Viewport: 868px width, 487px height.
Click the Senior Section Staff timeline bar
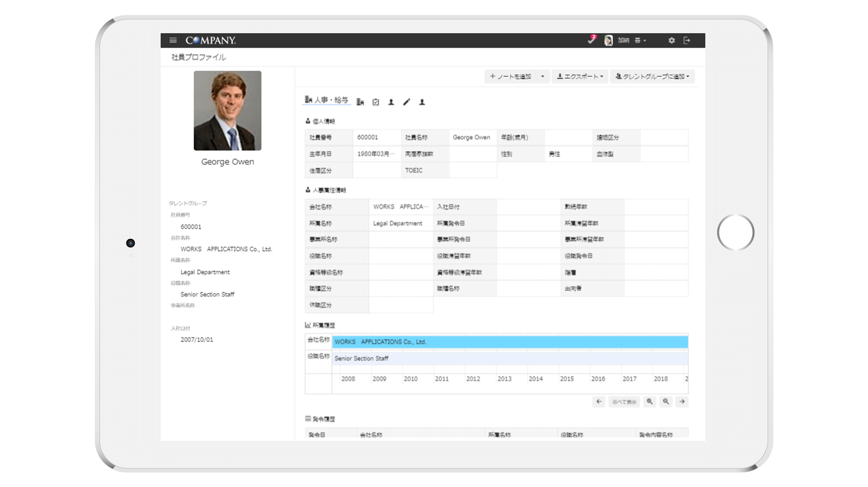coord(510,358)
